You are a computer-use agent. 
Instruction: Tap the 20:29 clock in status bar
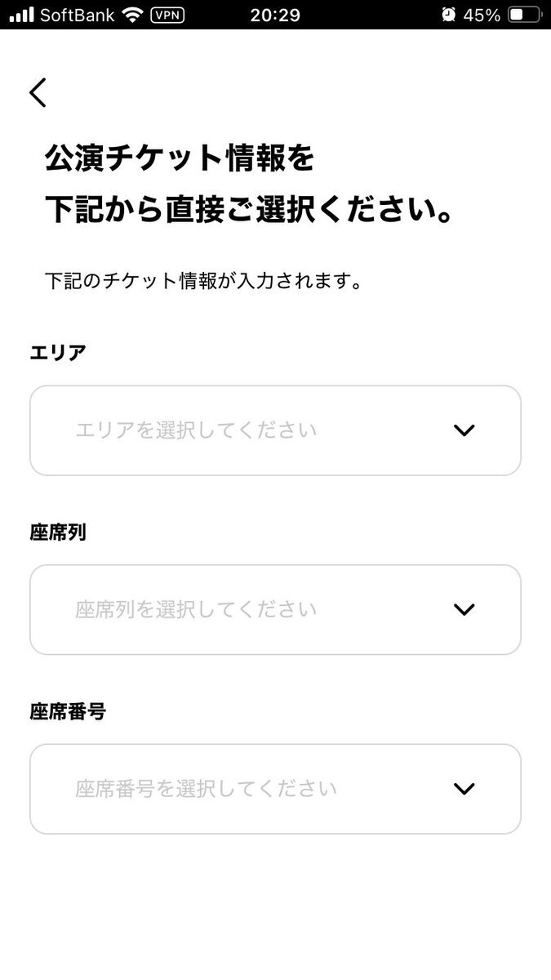click(275, 15)
